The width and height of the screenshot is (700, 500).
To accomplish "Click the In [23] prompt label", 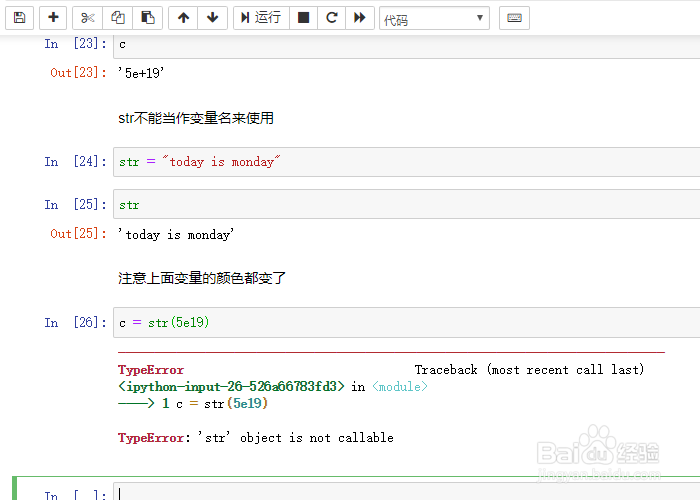I will [75, 44].
